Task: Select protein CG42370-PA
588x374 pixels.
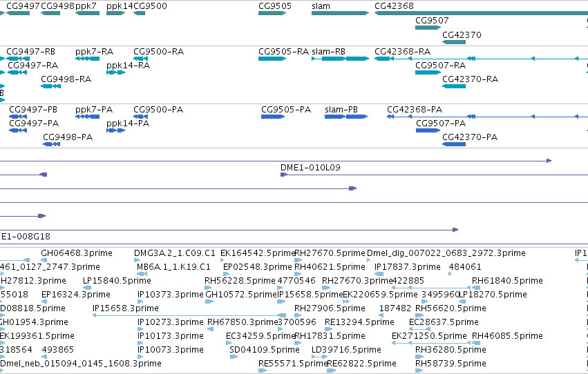Action: (454, 144)
